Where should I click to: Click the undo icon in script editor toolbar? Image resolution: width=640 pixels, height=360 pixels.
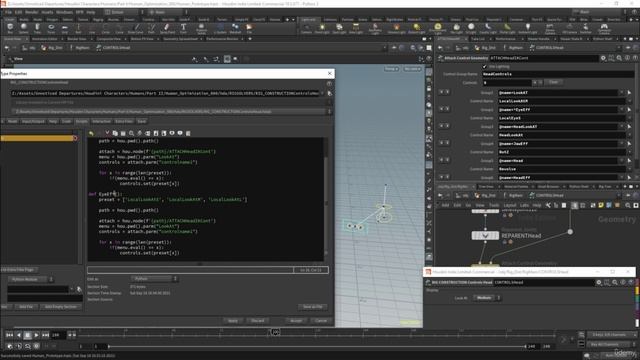(91, 133)
